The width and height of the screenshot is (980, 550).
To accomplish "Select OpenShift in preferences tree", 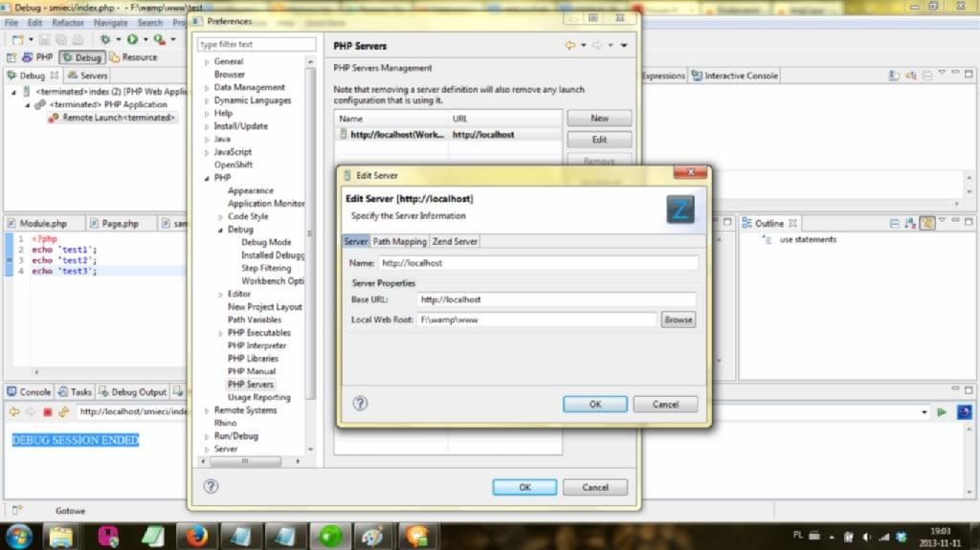I will [234, 165].
